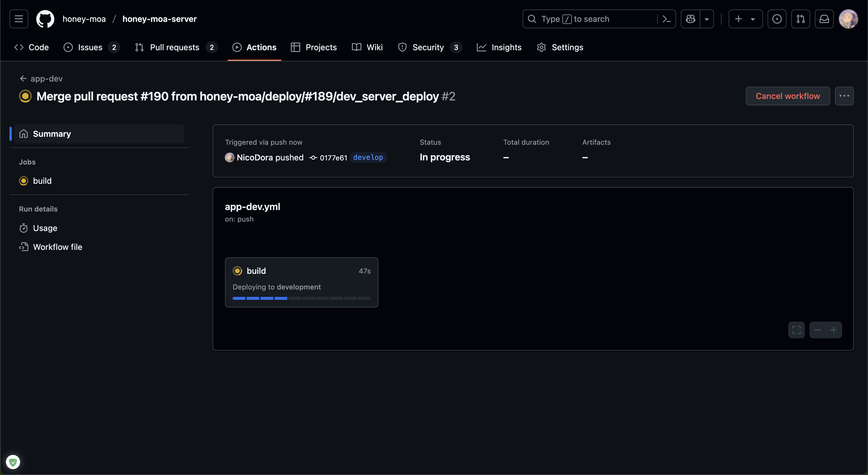Screen dimensions: 868x475
Task: Switch to the Code tab
Action: [32, 47]
